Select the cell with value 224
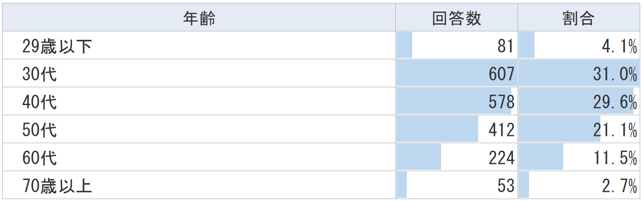The height and width of the screenshot is (202, 644). coord(457,158)
